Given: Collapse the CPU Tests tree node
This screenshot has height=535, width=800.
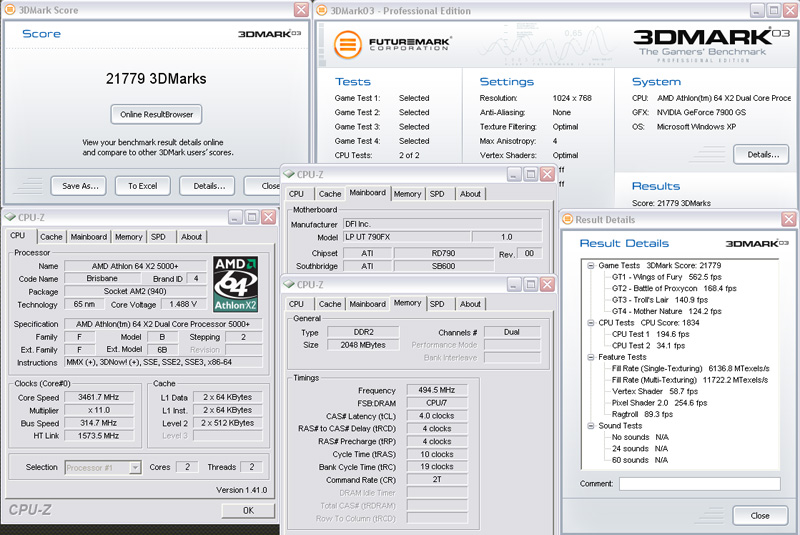Looking at the screenshot, I should 590,323.
